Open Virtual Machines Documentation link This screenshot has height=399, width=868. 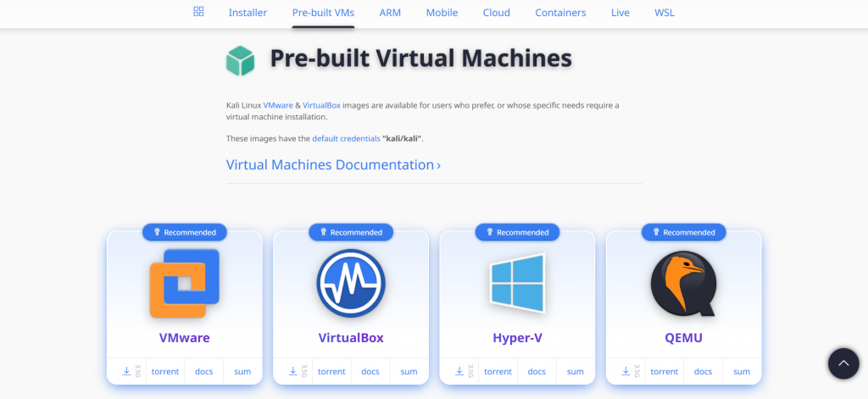[333, 165]
